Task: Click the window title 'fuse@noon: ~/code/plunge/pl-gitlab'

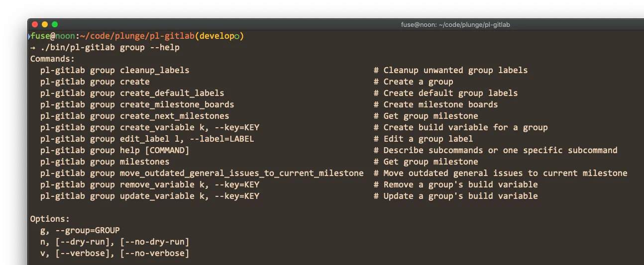Action: [x=455, y=25]
